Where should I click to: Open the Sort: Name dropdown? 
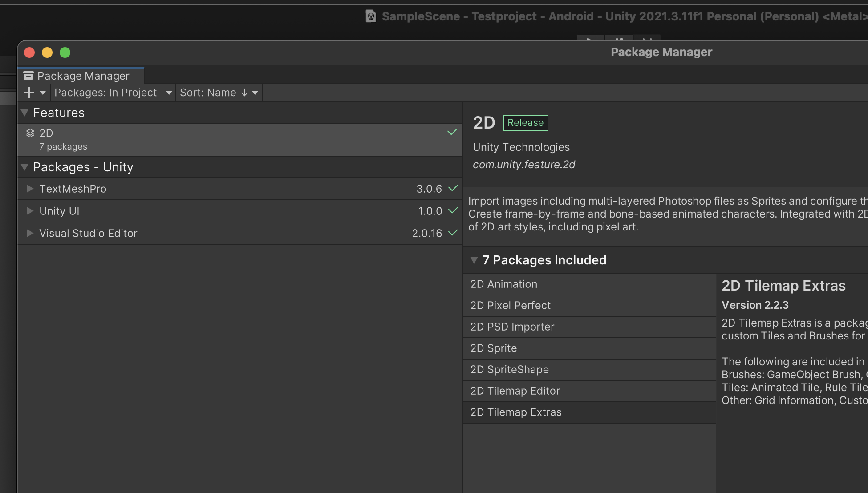[218, 92]
